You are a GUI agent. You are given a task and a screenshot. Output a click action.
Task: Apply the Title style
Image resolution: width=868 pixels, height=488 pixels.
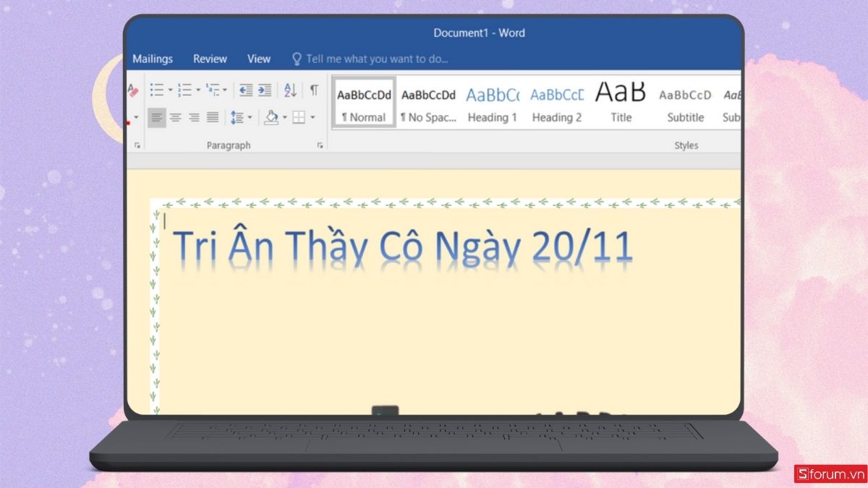[x=621, y=104]
